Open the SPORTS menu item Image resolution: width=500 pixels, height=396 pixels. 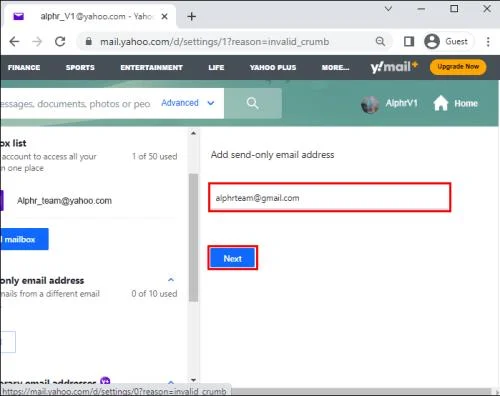click(x=80, y=67)
